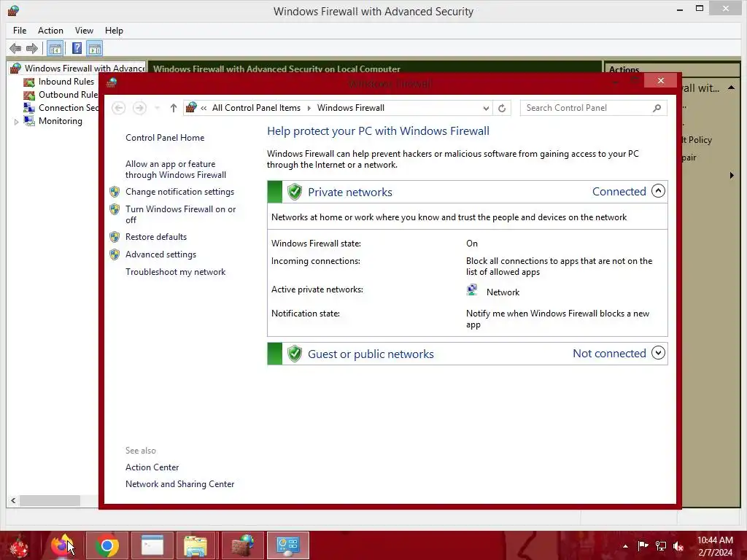Image resolution: width=747 pixels, height=560 pixels.
Task: Click Windows Firewall breadcrumb
Action: 351,108
